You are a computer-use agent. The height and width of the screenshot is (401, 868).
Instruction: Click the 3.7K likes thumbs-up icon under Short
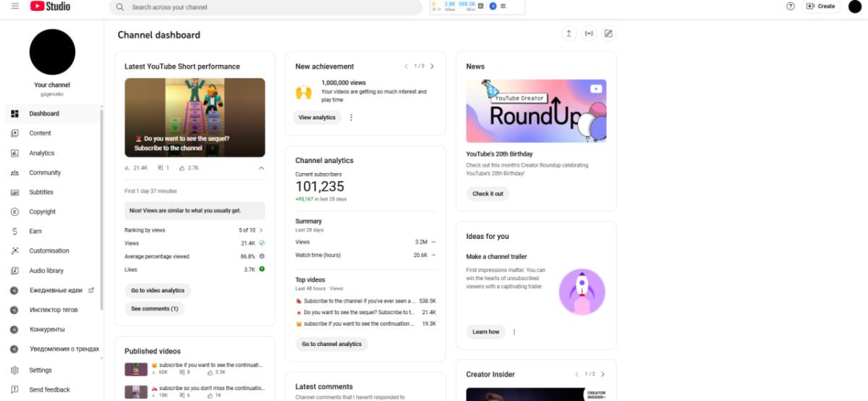(182, 168)
